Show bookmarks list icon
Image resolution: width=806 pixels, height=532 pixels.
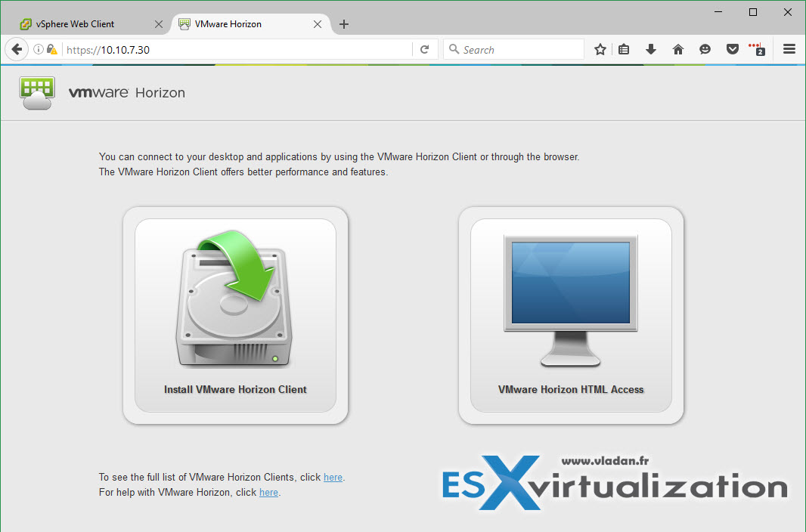[x=624, y=49]
